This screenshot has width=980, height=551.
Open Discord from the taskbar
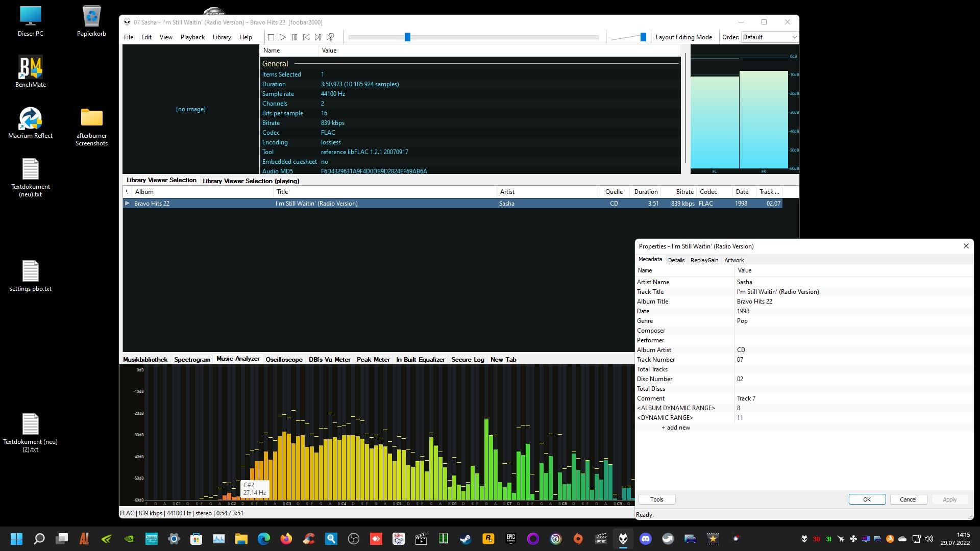pyautogui.click(x=646, y=539)
